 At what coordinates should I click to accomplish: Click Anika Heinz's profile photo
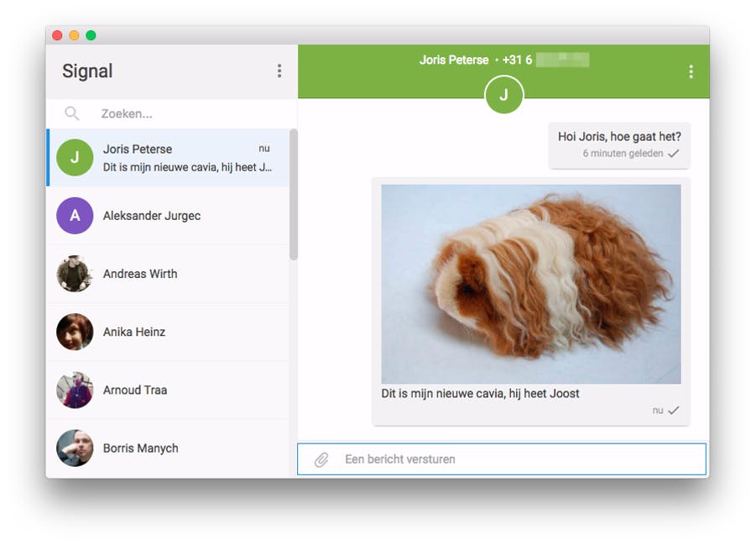click(x=75, y=332)
